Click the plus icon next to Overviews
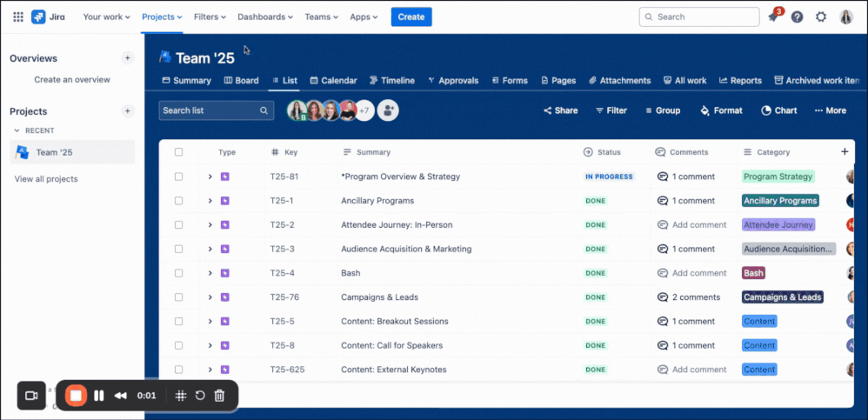Screen dimensions: 868x420 point(127,58)
